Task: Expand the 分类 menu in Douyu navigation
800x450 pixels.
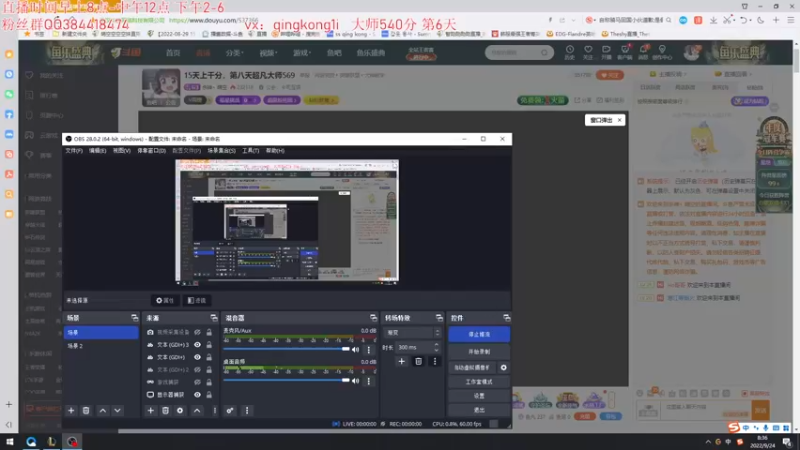Action: 235,53
